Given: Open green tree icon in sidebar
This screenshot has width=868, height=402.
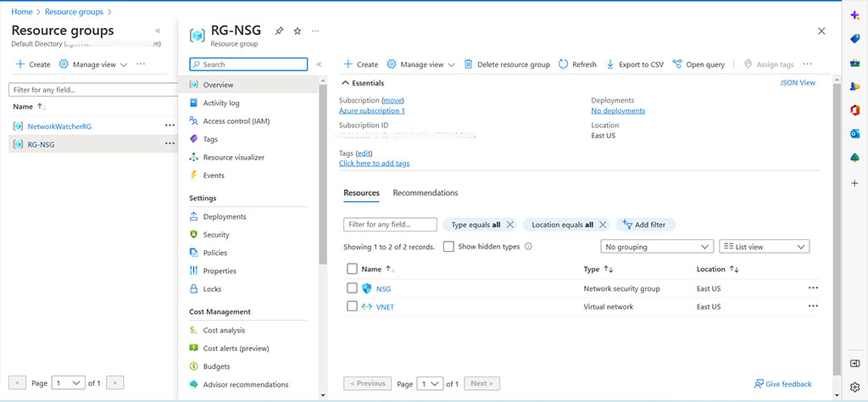Looking at the screenshot, I should [854, 159].
